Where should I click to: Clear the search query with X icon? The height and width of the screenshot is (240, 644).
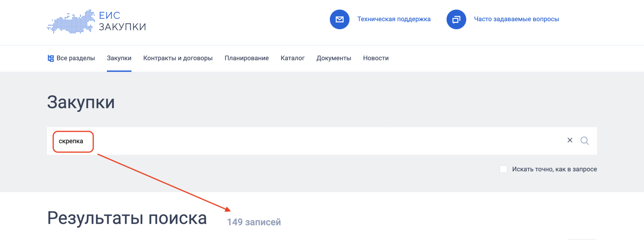pyautogui.click(x=570, y=140)
